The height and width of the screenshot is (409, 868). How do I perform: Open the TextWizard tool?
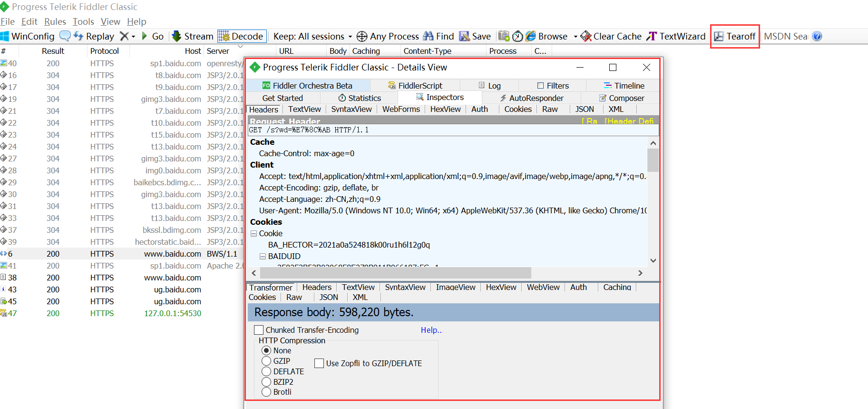(x=676, y=36)
